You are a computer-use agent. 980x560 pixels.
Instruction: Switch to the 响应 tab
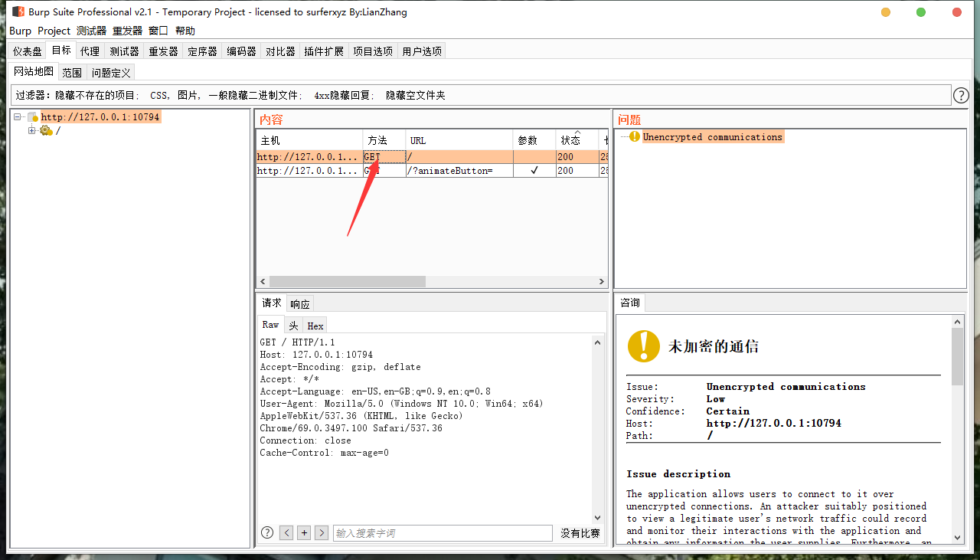coord(299,303)
